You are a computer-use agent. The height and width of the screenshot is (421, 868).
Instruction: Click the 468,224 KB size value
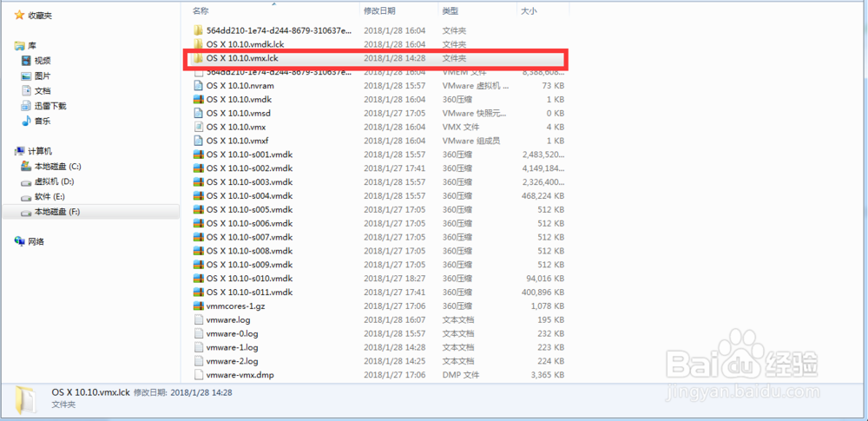(x=543, y=195)
